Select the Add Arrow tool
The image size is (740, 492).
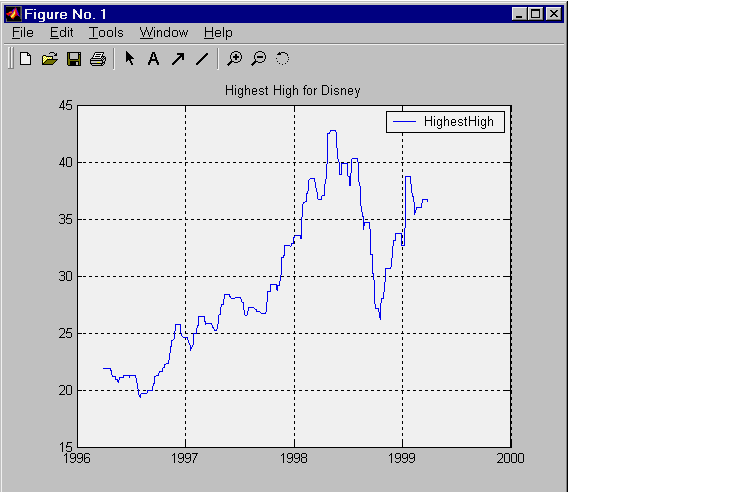click(178, 59)
